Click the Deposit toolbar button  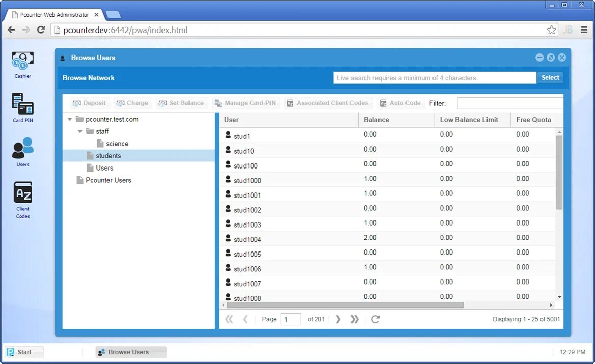(90, 103)
